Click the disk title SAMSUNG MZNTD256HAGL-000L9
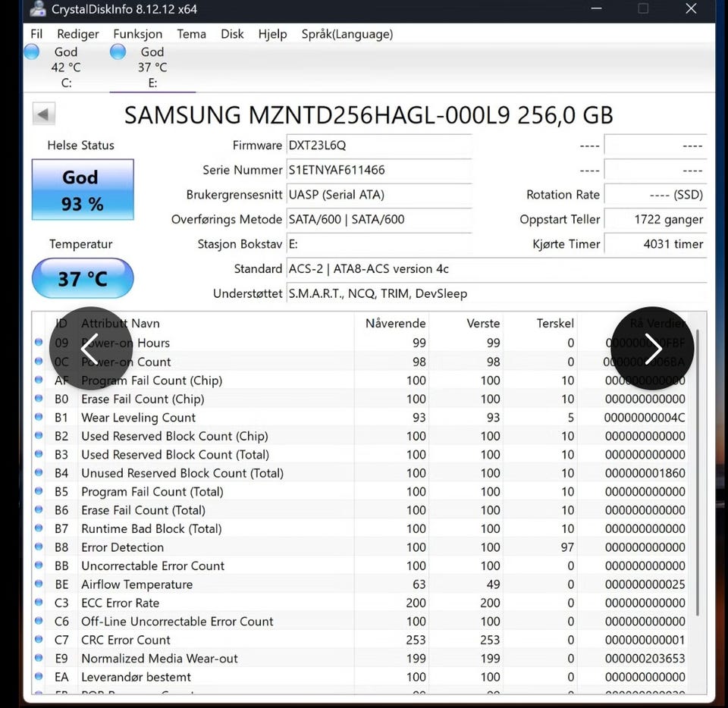Image resolution: width=728 pixels, height=708 pixels. [369, 114]
